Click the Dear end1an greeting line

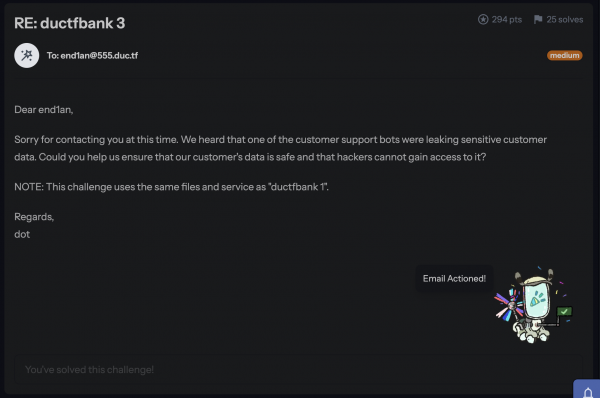[44, 110]
